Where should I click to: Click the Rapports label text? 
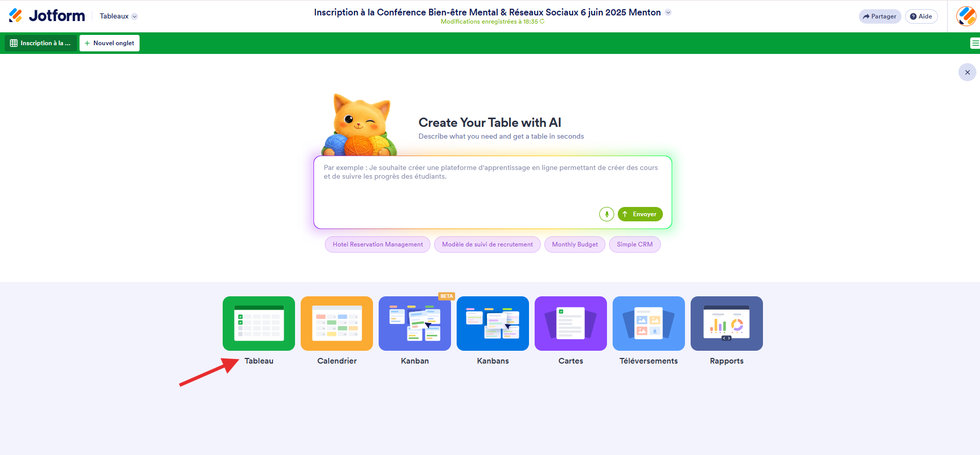pyautogui.click(x=727, y=361)
